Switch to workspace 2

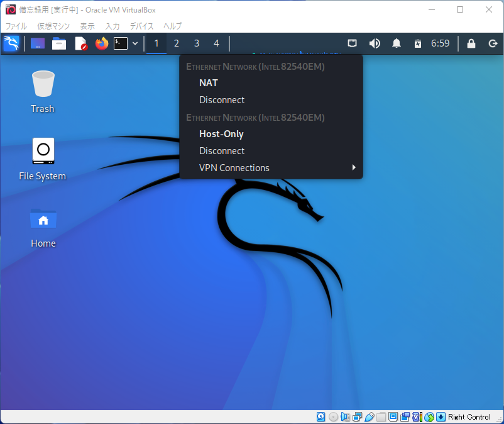[x=177, y=43]
